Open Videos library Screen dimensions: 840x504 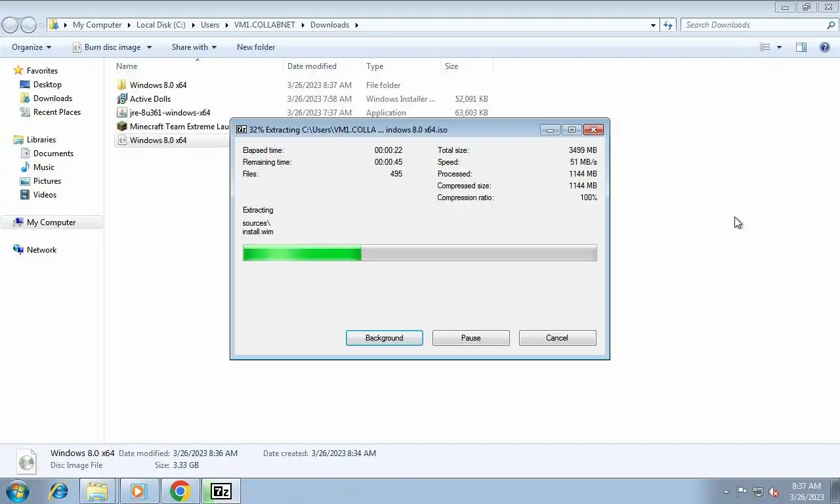coord(45,195)
